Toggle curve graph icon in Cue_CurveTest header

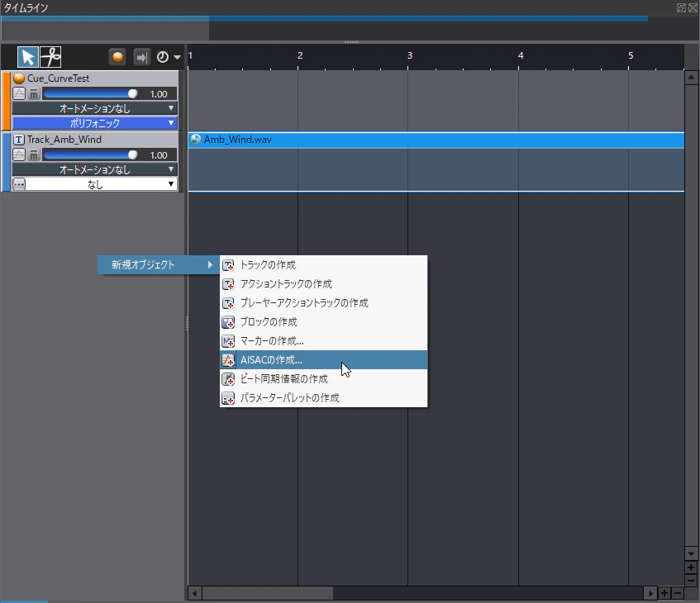[x=19, y=93]
